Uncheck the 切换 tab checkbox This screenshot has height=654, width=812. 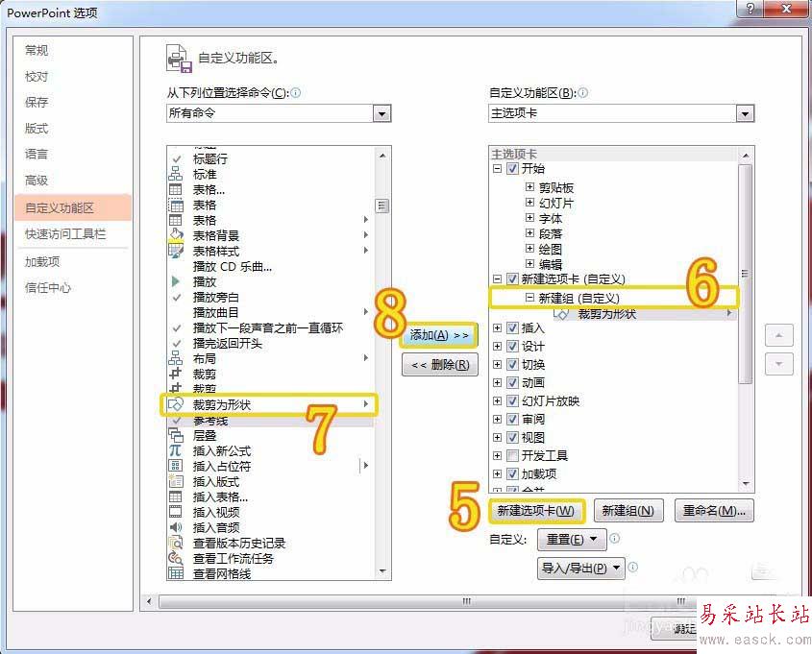pyautogui.click(x=512, y=365)
